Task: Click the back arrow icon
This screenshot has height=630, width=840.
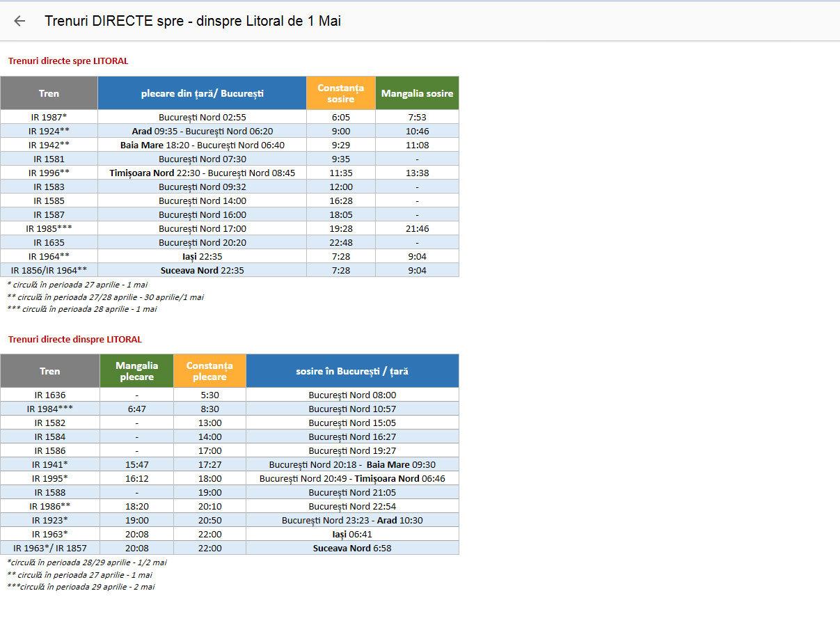Action: (x=19, y=21)
